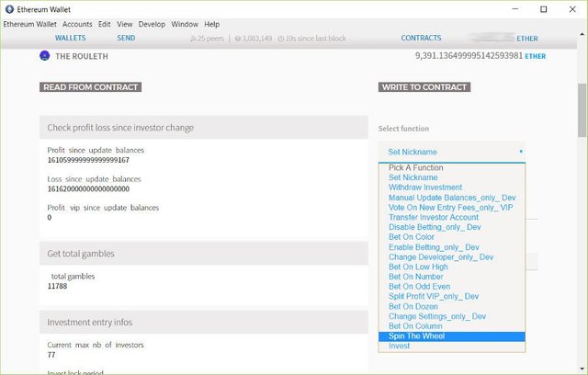Click the peers count icon
The width and height of the screenshot is (588, 375).
click(193, 39)
